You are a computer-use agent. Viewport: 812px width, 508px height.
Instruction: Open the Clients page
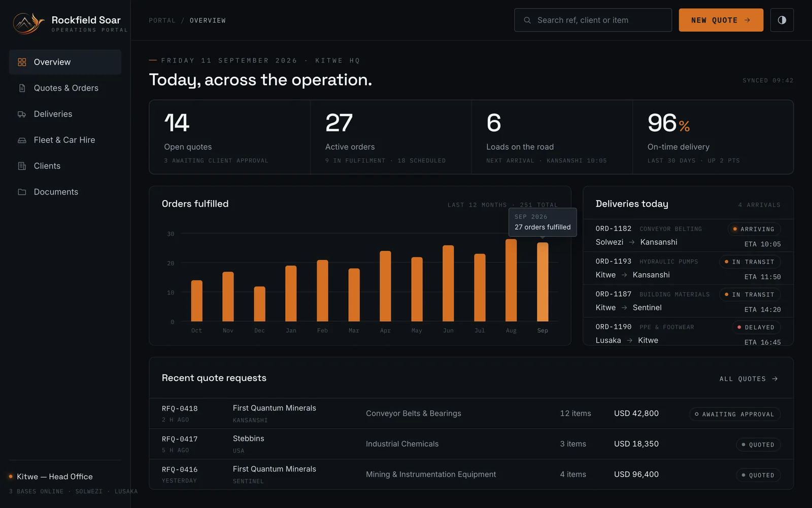pyautogui.click(x=65, y=166)
